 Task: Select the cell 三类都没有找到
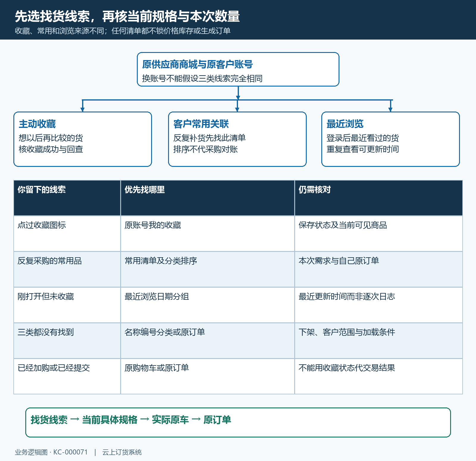[x=67, y=341]
